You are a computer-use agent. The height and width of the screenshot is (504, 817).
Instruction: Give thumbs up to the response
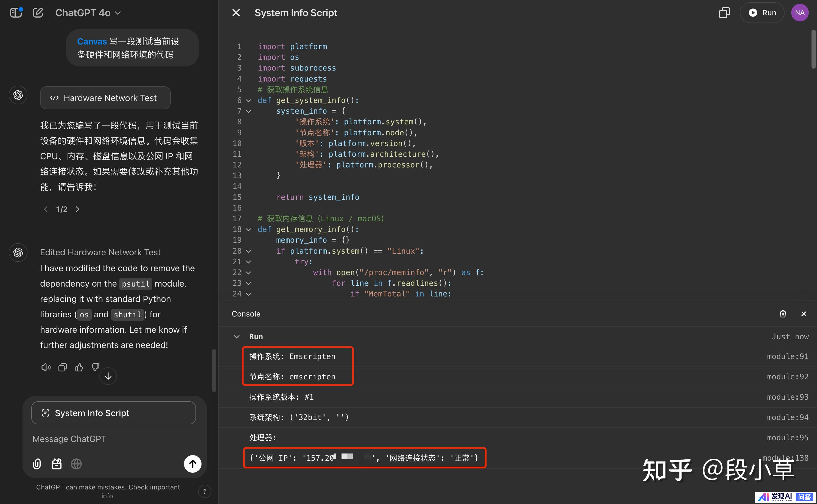(x=79, y=367)
